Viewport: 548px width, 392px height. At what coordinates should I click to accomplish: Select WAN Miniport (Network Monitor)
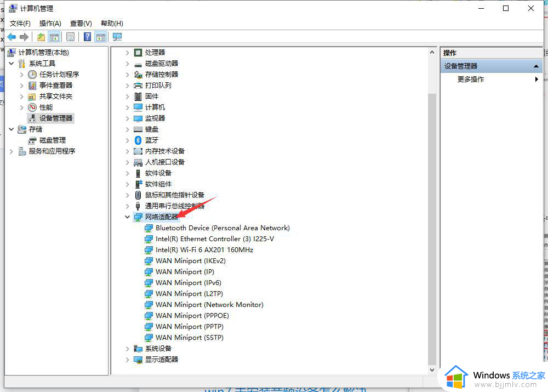pos(210,305)
